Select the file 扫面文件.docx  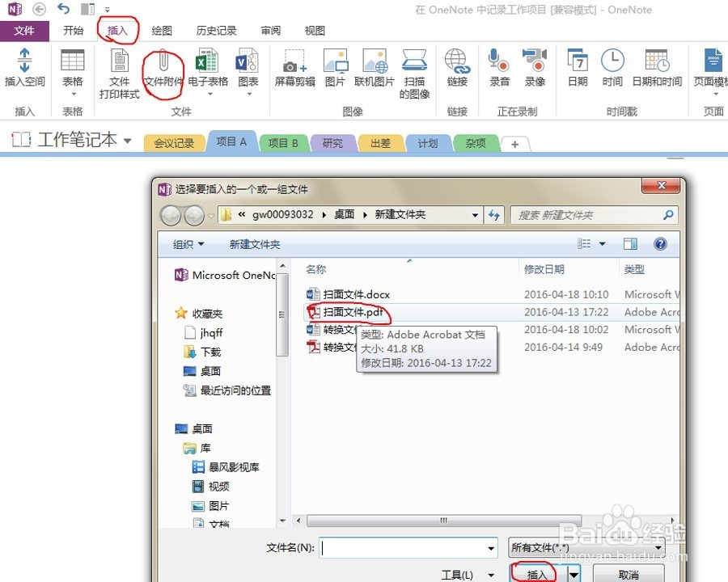356,294
